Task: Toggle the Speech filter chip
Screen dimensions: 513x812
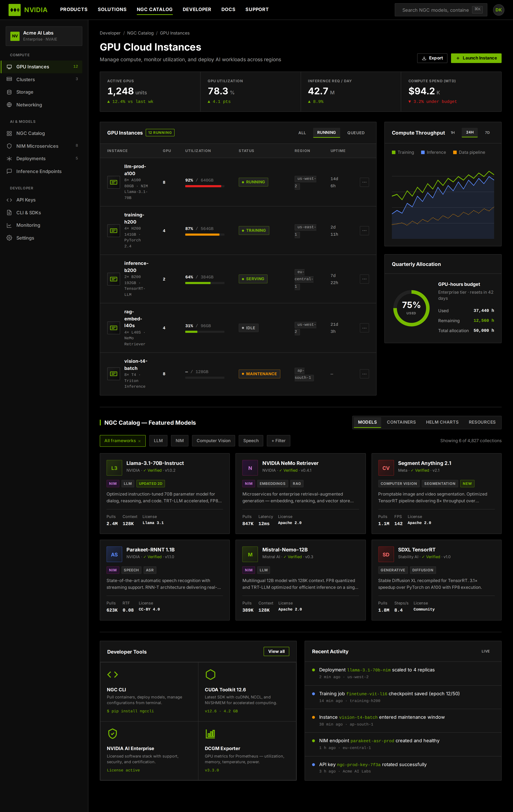Action: (251, 441)
